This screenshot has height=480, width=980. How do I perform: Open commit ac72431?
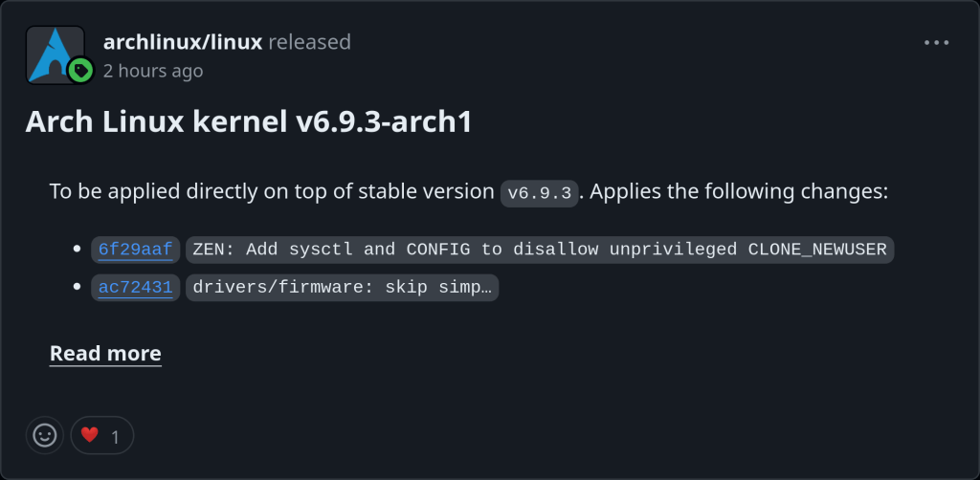tap(136, 287)
